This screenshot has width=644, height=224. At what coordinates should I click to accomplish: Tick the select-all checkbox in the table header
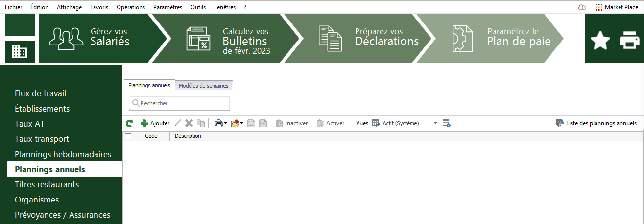pyautogui.click(x=128, y=136)
